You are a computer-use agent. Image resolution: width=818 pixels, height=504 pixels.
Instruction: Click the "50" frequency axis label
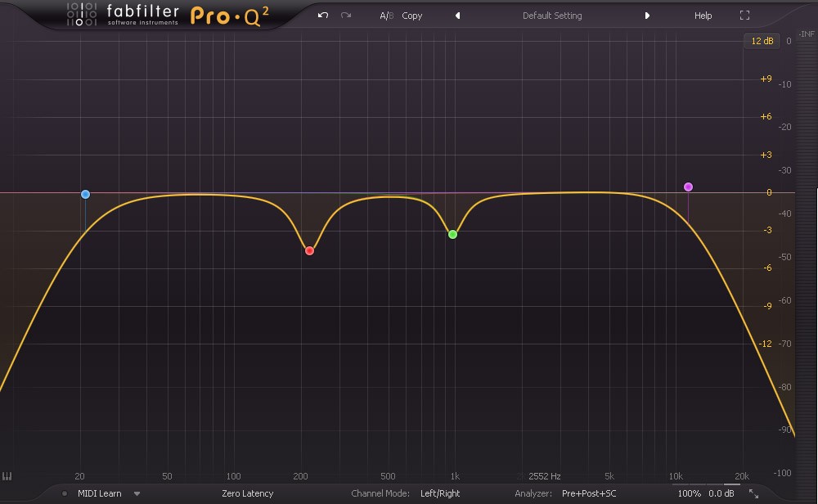coord(167,476)
